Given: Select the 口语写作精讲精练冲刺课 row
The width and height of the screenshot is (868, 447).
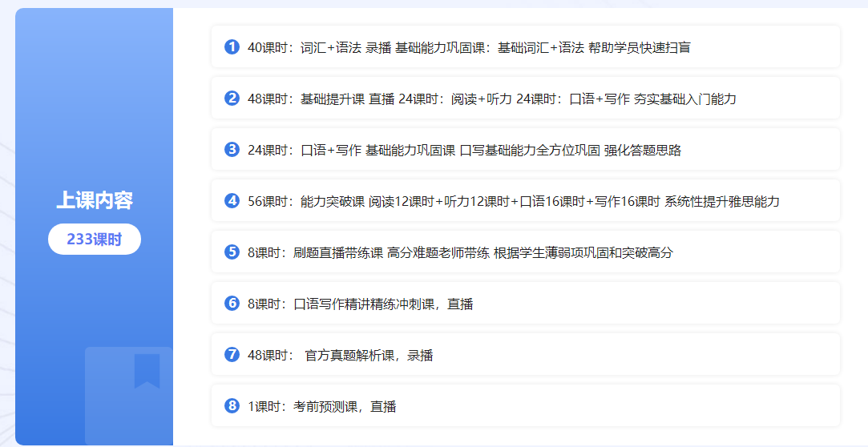Looking at the screenshot, I should 525,304.
